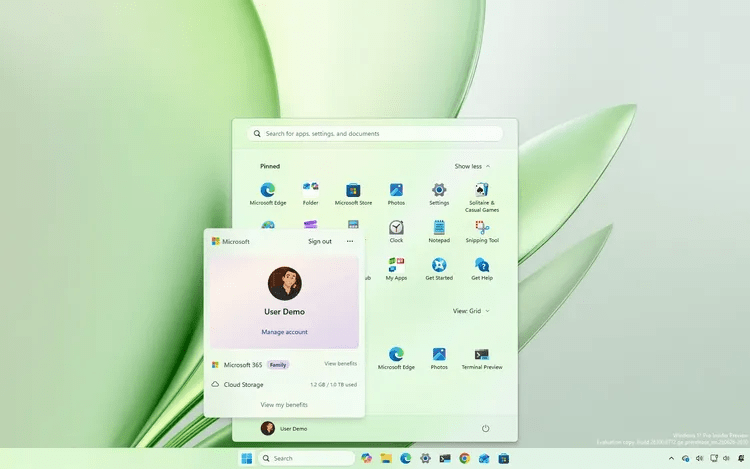Launch Microsoft Store from Pinned apps
This screenshot has width=750, height=469.
(x=353, y=194)
